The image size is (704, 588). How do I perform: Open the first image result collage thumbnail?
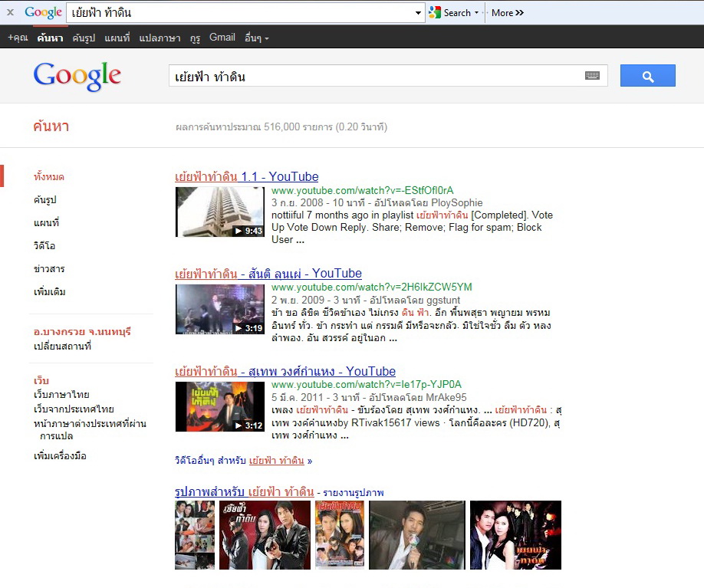point(195,535)
